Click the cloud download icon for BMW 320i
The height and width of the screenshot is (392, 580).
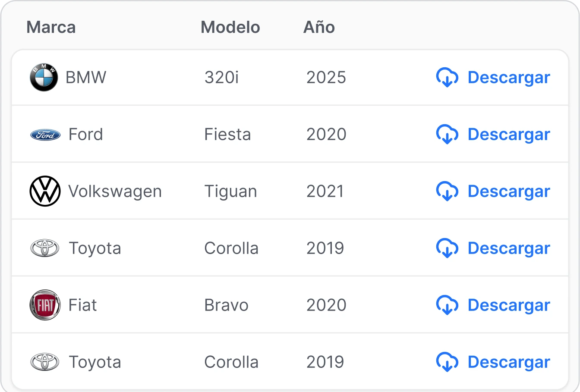pos(447,78)
